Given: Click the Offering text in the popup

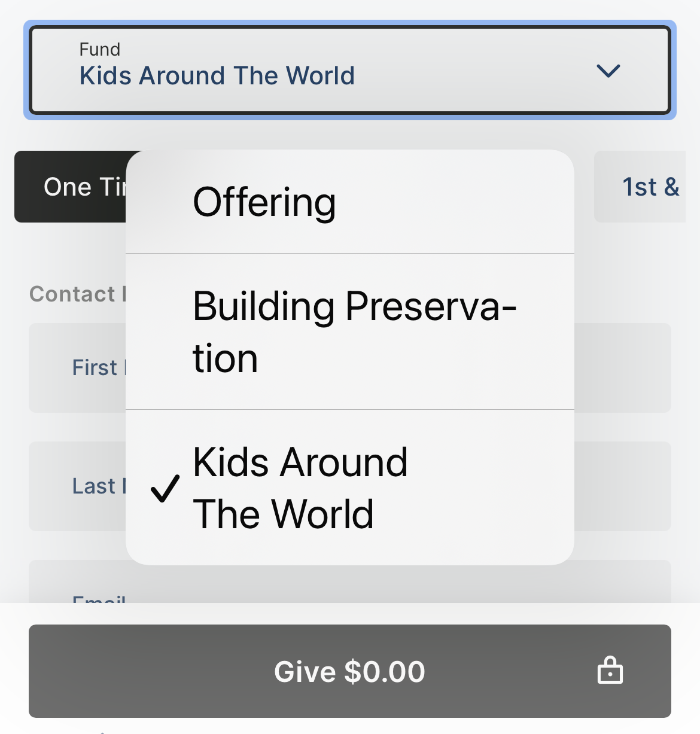Looking at the screenshot, I should (264, 202).
